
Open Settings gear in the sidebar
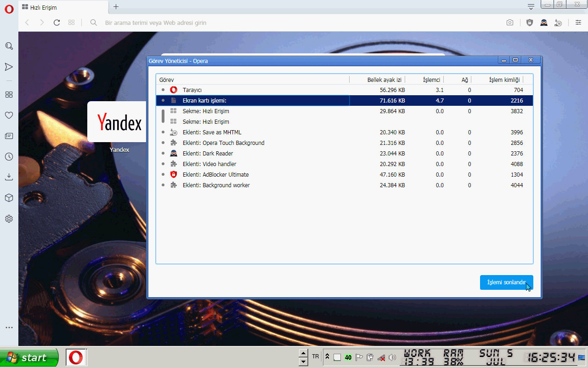(x=9, y=219)
